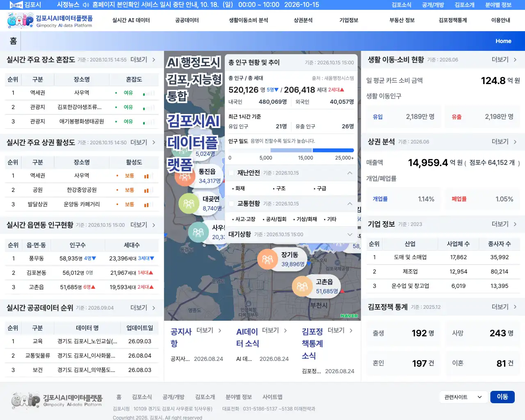Open more arrow for 기업 정보
The height and width of the screenshot is (420, 525).
(x=515, y=224)
